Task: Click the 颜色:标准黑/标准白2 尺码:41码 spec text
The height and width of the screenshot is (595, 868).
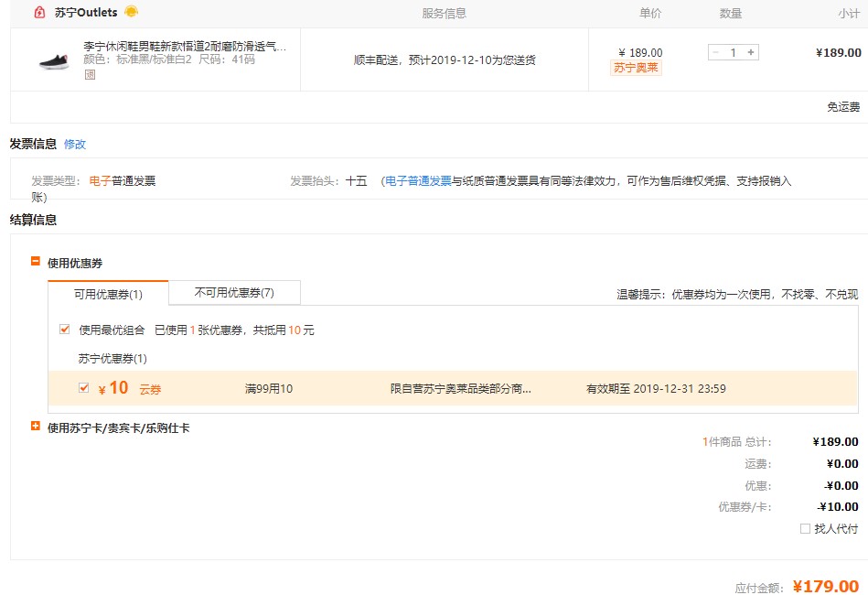Action: pos(169,59)
